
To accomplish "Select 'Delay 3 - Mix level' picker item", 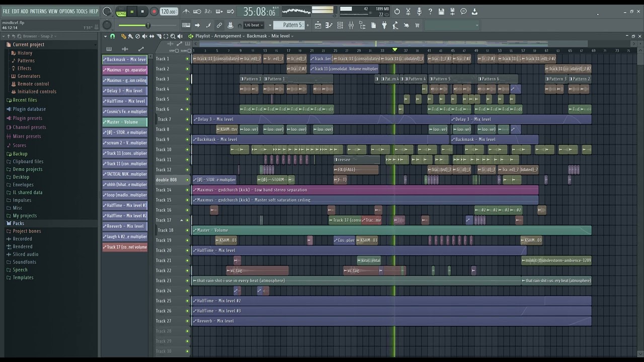I will click(x=125, y=91).
